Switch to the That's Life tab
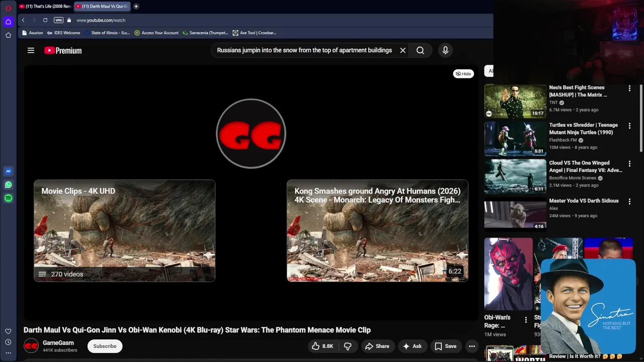This screenshot has height=362, width=644. point(45,7)
